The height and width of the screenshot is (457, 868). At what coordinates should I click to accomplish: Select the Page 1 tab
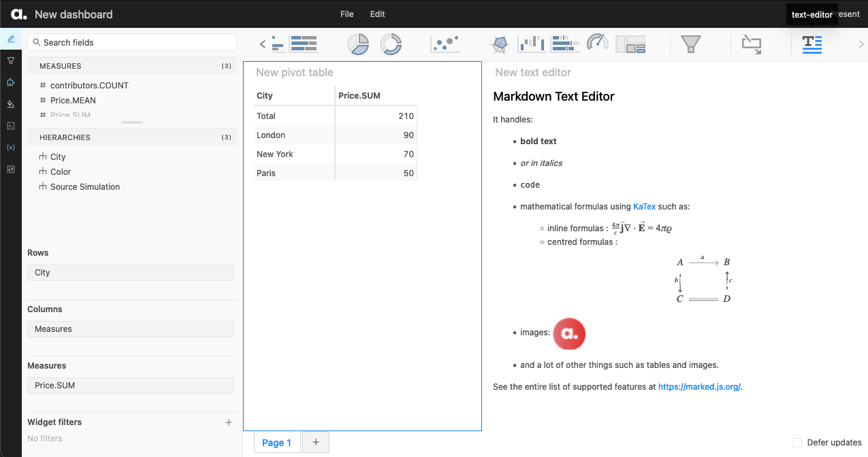[x=276, y=442]
